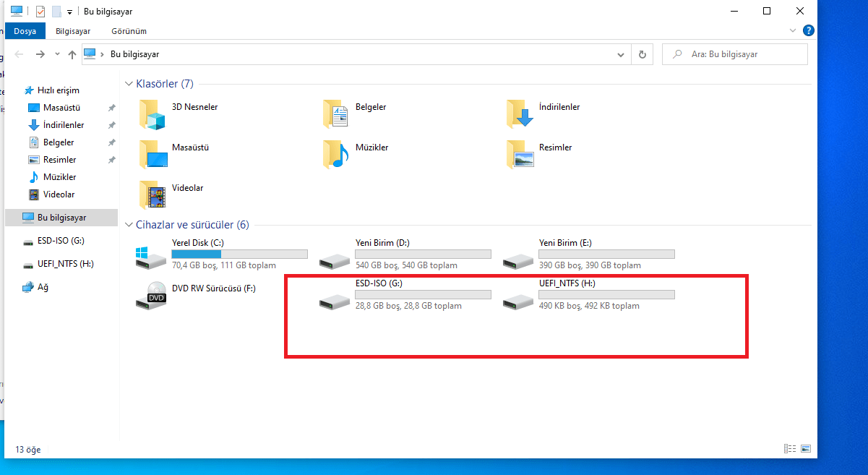Open the recent locations dropdown arrow
Screen dimensions: 868x475
click(x=57, y=54)
